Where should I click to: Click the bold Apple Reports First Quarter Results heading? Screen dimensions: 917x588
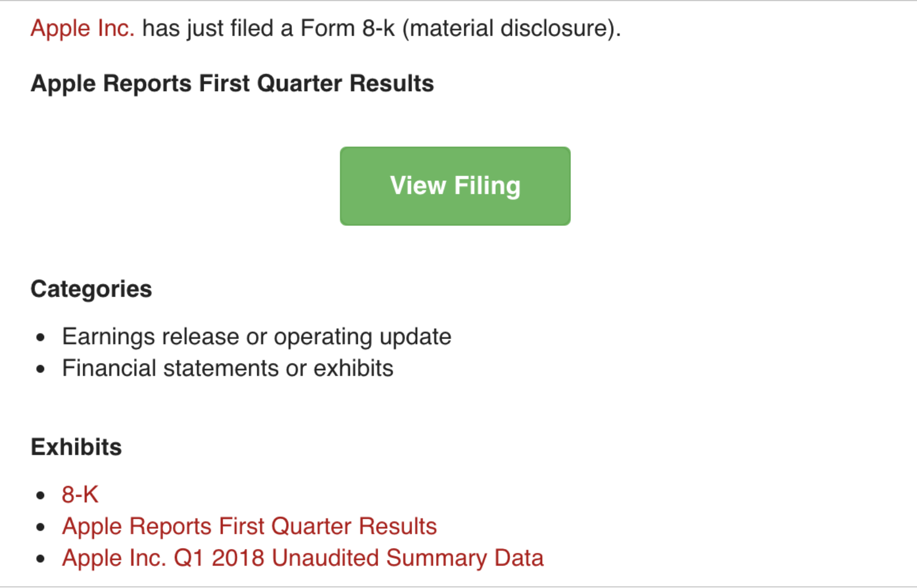232,84
